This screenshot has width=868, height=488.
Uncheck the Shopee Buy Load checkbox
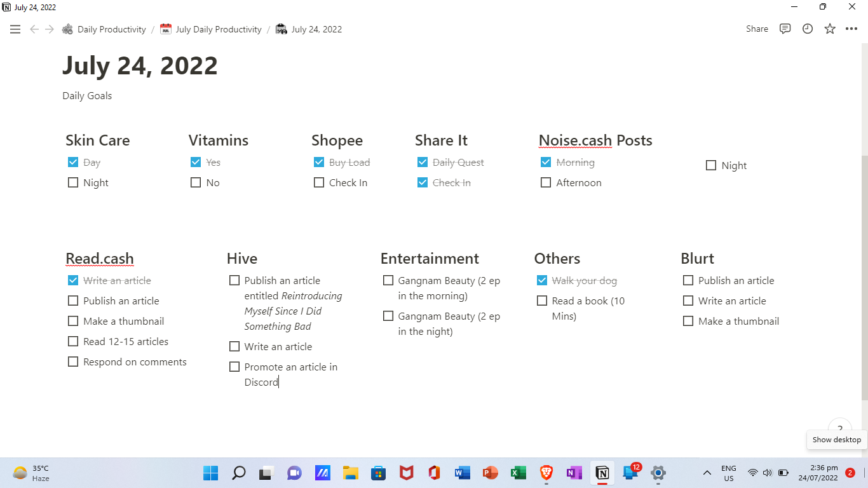tap(319, 162)
